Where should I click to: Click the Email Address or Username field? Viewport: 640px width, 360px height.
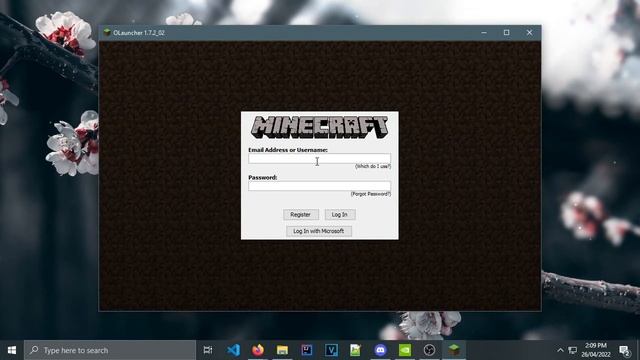(x=319, y=158)
